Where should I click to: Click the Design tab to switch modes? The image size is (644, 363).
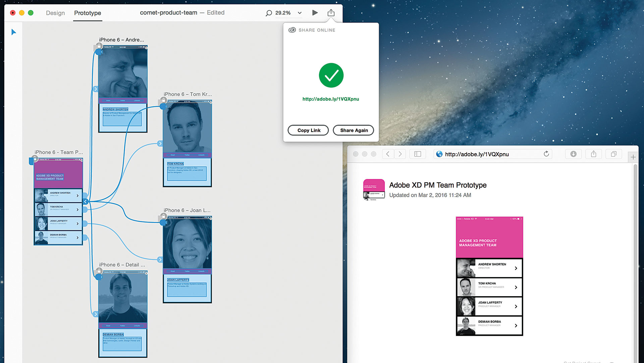coord(55,12)
